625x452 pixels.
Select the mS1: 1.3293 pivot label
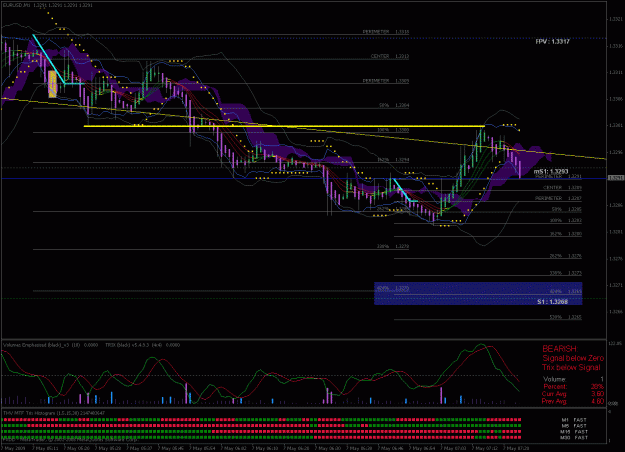551,171
